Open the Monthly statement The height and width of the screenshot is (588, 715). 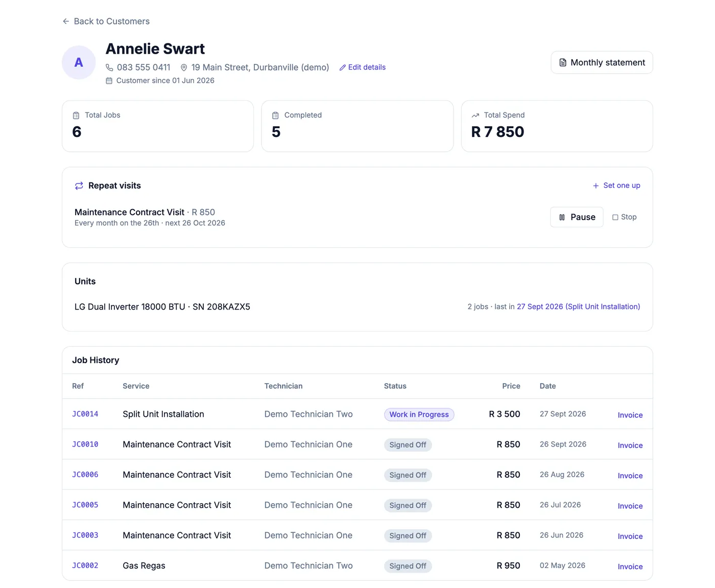[602, 62]
